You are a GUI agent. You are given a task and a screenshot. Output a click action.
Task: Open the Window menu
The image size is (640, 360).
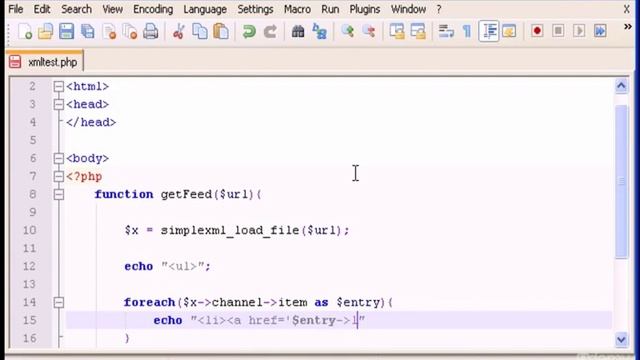point(408,9)
